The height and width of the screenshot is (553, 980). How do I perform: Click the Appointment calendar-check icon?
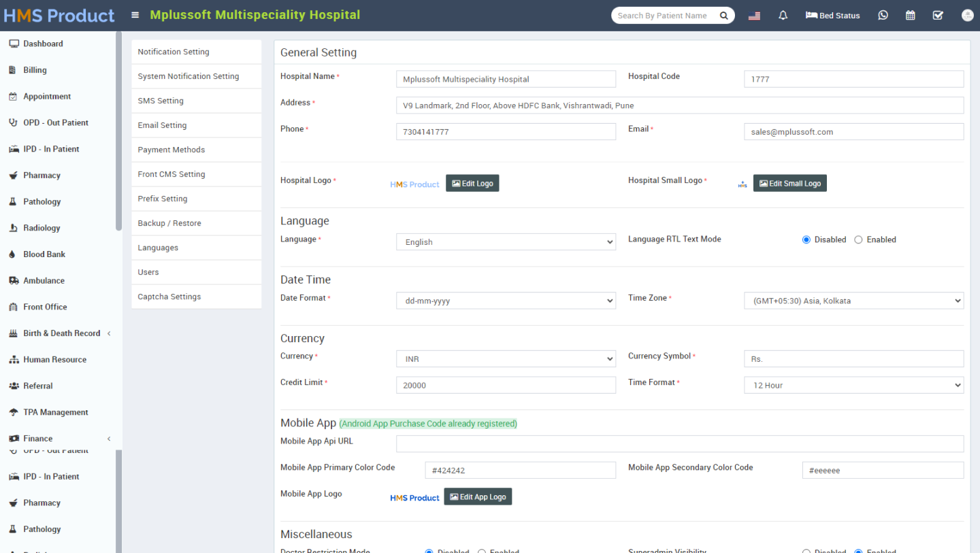[x=13, y=97]
